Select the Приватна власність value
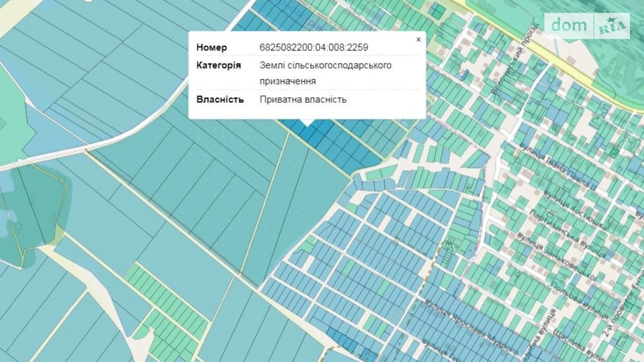The width and height of the screenshot is (644, 362). pos(303,100)
